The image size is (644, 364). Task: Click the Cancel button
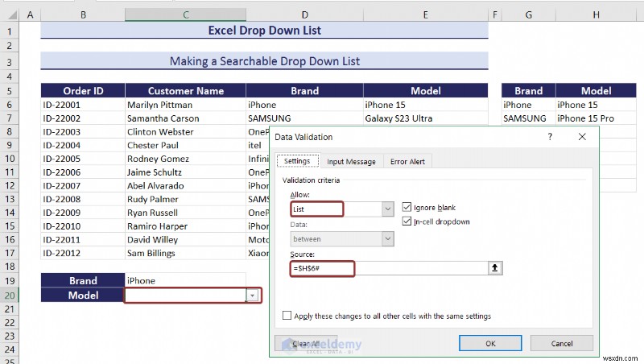point(561,343)
